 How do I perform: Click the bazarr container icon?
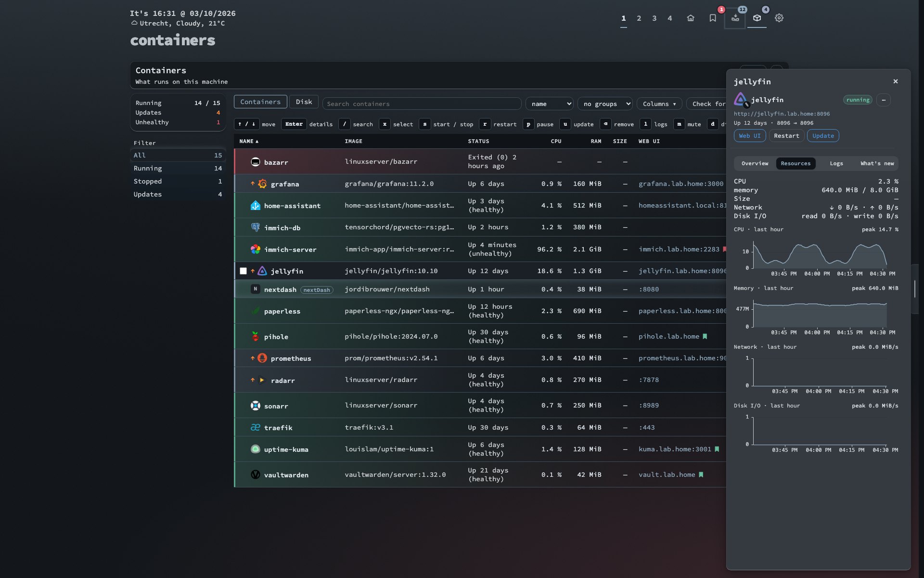click(x=256, y=162)
